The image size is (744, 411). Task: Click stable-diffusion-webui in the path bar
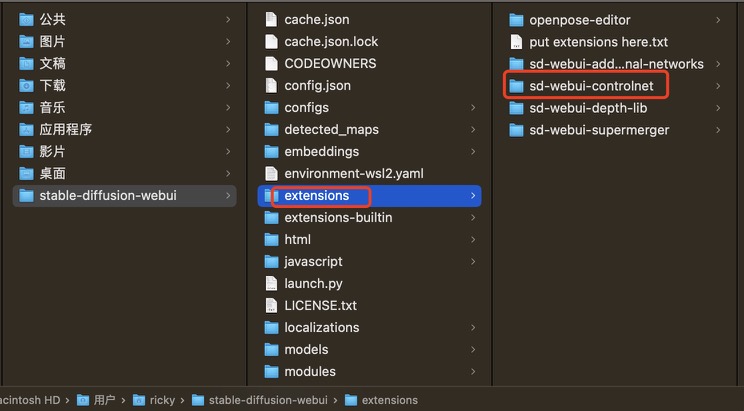tap(267, 400)
